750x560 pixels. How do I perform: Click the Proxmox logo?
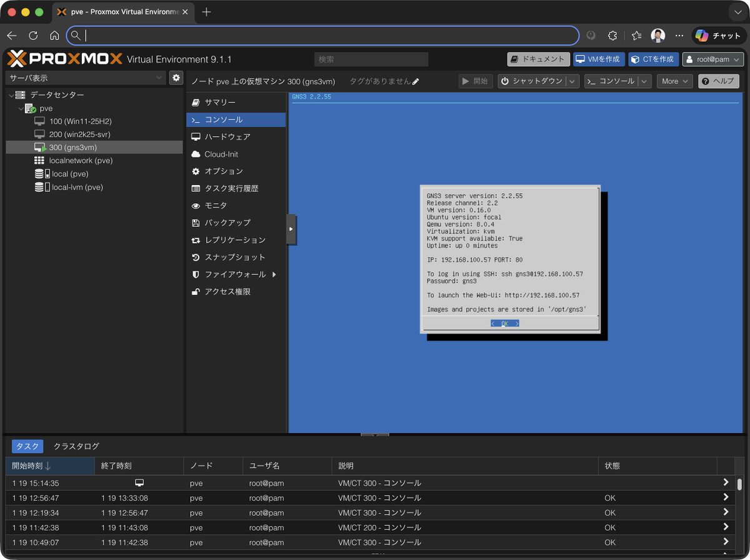[x=64, y=59]
